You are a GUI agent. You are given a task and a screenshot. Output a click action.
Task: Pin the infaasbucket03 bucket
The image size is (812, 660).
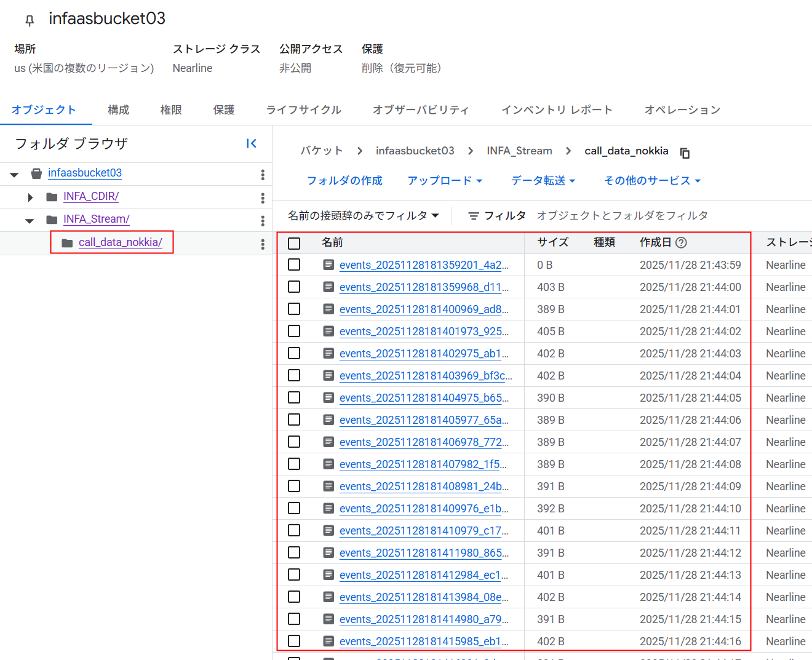point(29,19)
